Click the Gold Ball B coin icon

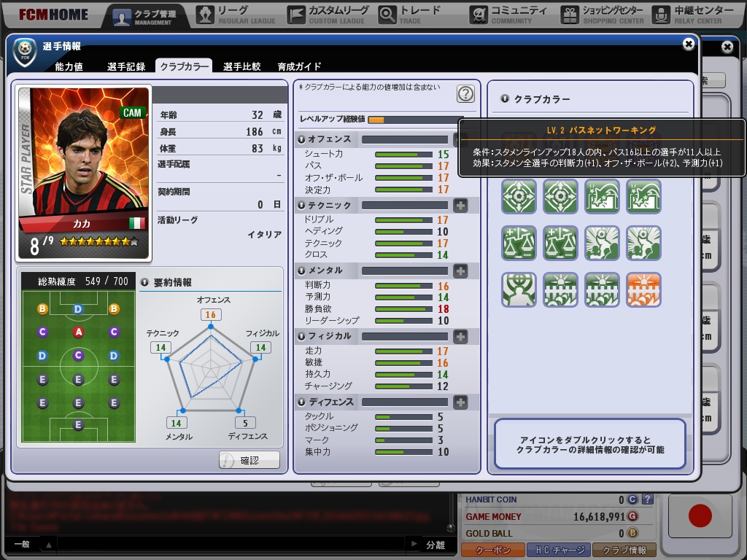(632, 533)
